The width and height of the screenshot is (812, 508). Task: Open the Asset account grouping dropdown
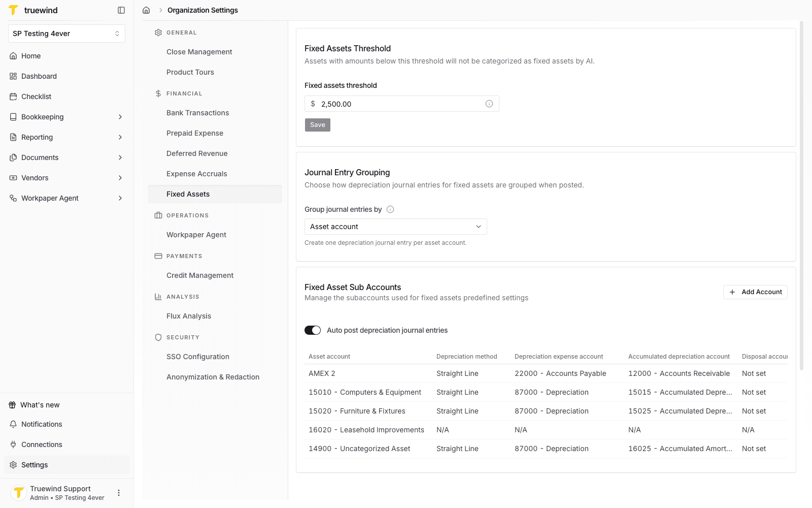pyautogui.click(x=396, y=227)
